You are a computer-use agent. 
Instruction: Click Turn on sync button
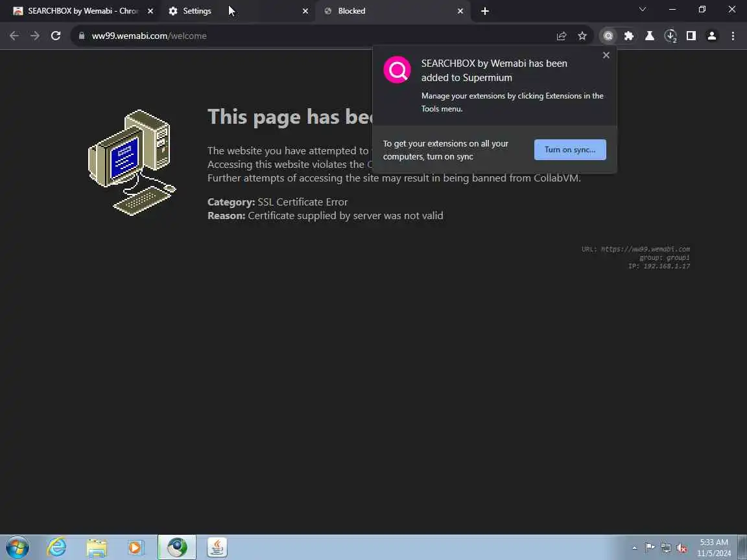tap(570, 150)
